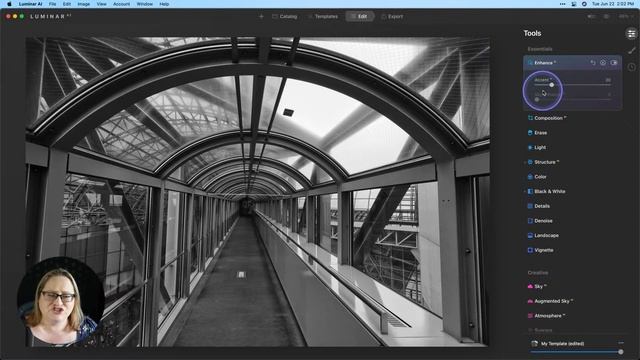This screenshot has height=360, width=640.
Task: Click the Structure tool icon
Action: pos(530,162)
